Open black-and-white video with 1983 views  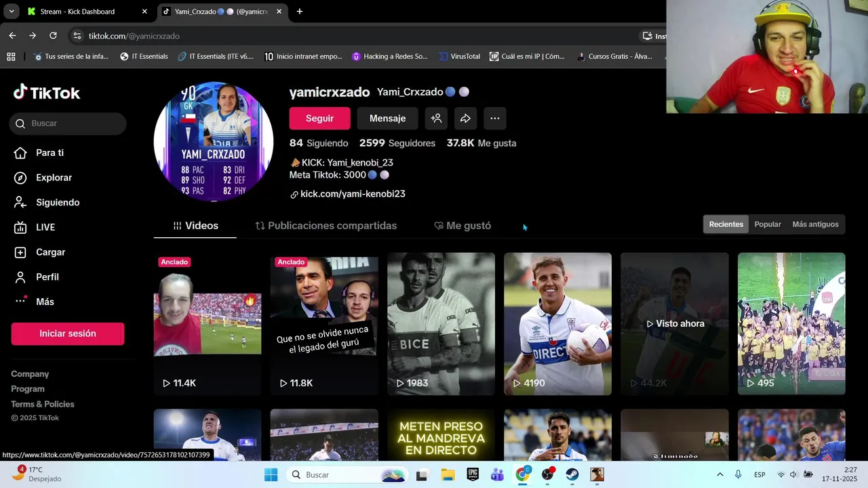pos(441,324)
